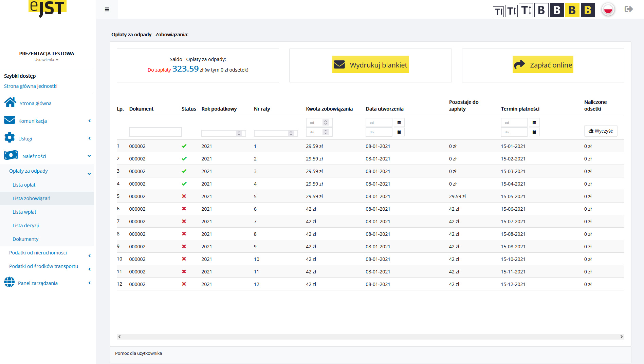Open Lista wpłat in sidebar
644x364 pixels.
click(24, 212)
